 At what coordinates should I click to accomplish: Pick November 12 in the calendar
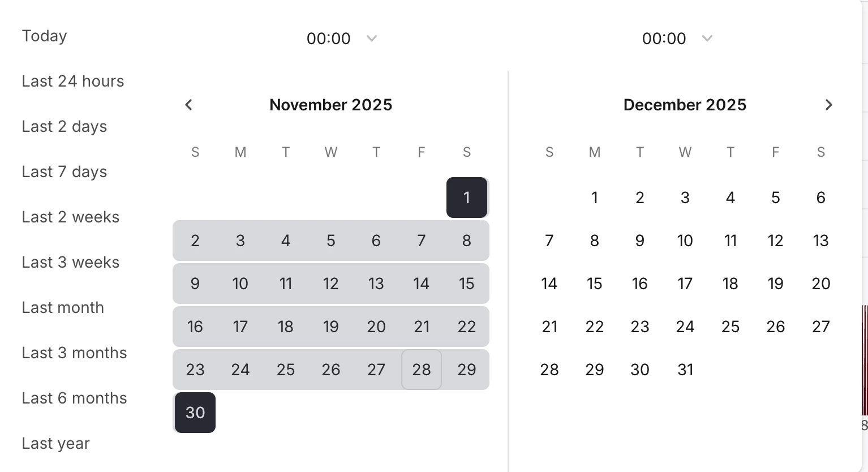331,284
